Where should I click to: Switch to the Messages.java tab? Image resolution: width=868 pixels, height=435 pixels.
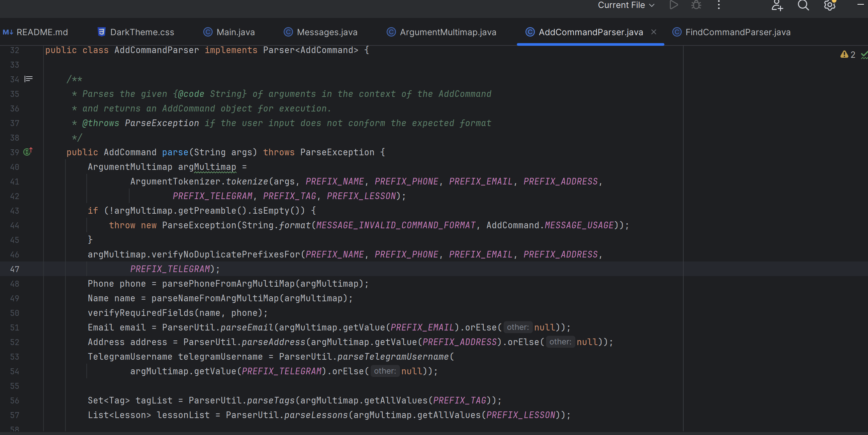321,32
